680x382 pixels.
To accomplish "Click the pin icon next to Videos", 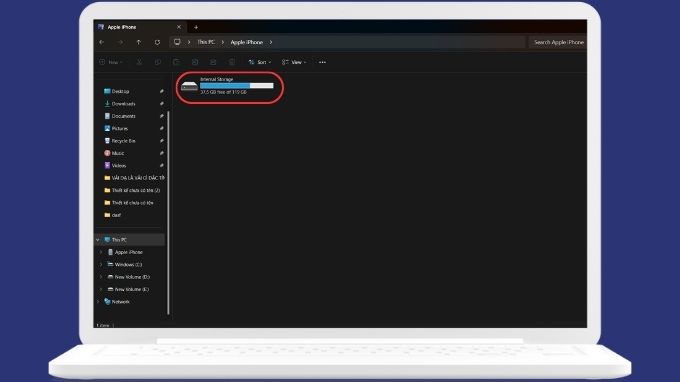I will click(x=161, y=166).
